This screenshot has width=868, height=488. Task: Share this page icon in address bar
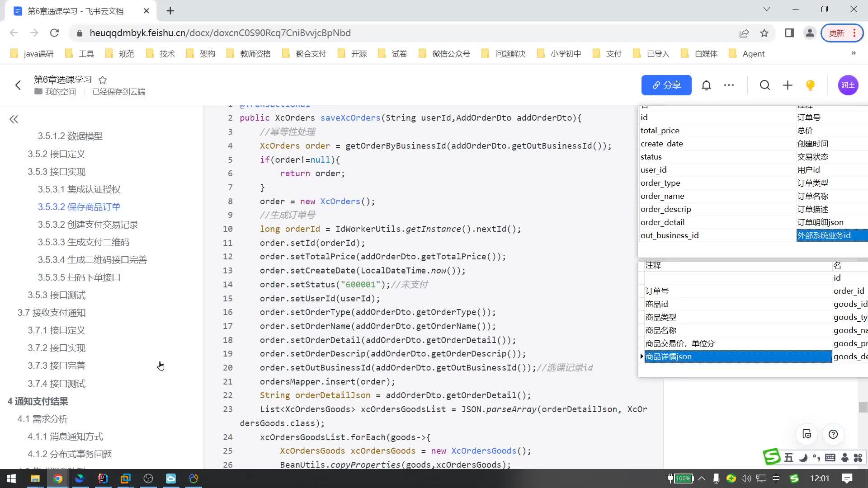(744, 33)
